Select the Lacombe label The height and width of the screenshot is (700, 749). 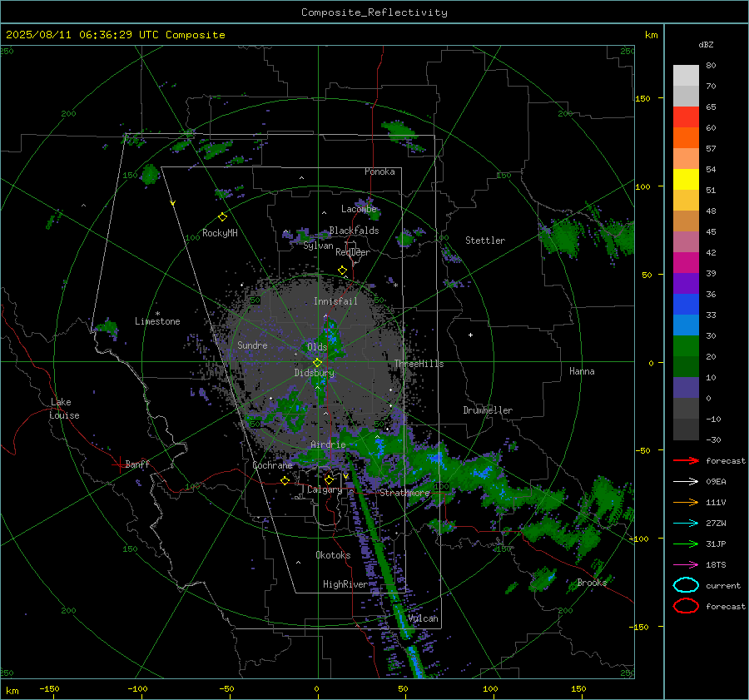pyautogui.click(x=359, y=209)
